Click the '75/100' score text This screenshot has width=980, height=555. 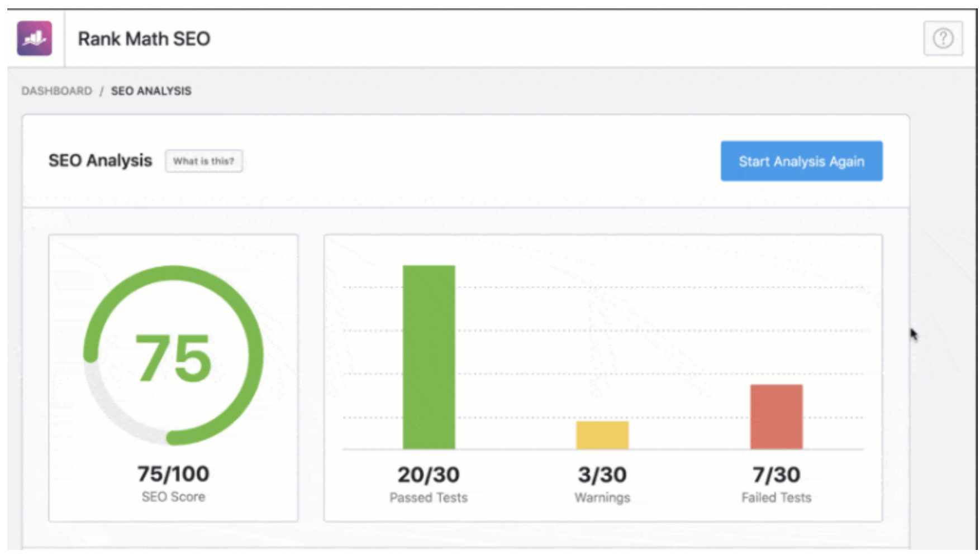pyautogui.click(x=173, y=474)
